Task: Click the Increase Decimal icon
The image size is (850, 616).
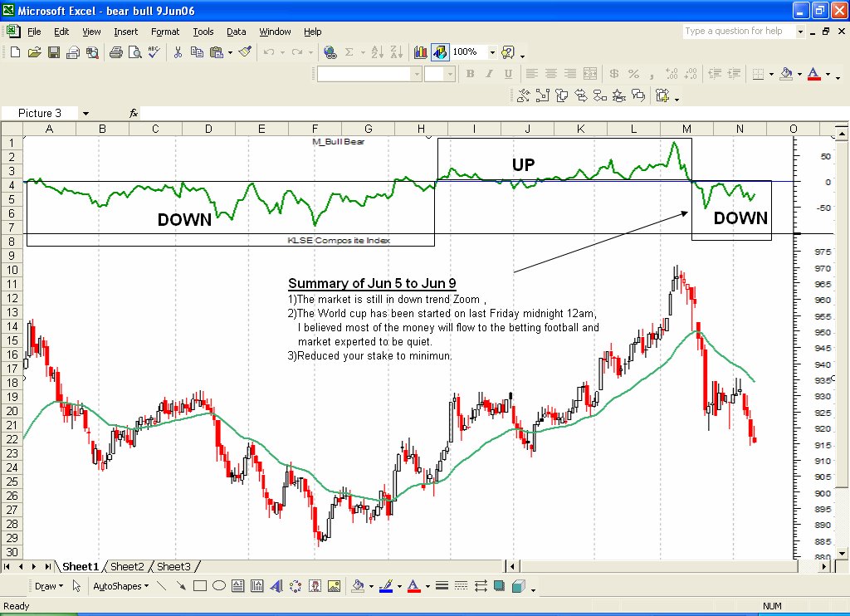Action: coord(671,74)
